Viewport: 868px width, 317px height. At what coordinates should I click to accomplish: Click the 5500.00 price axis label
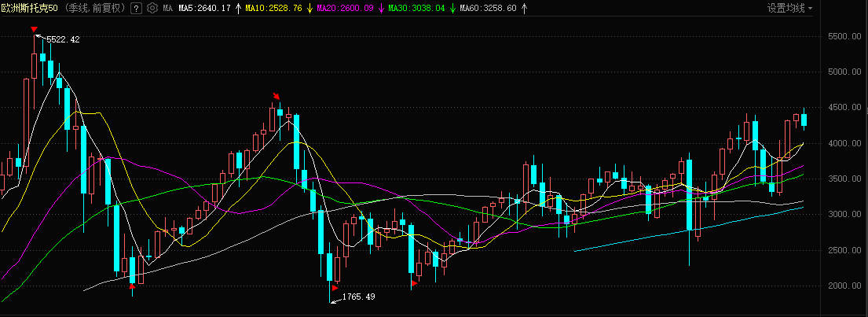(x=844, y=36)
